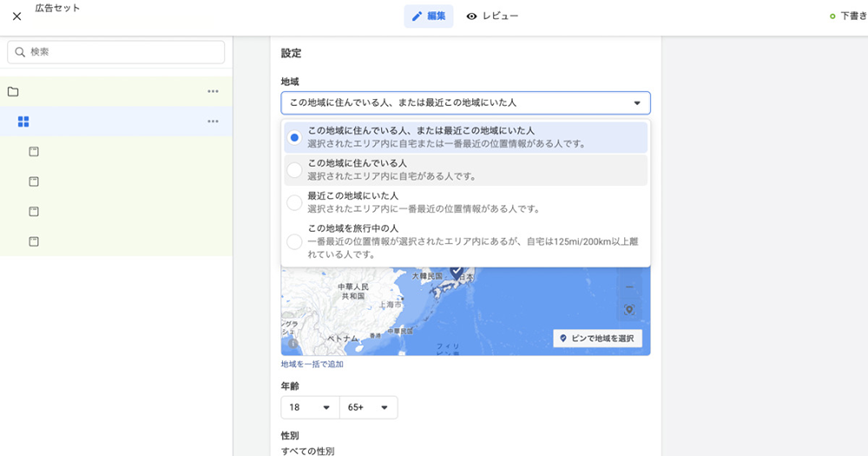The width and height of the screenshot is (868, 456).
Task: Click 上海市 label on the map
Action: coord(391,305)
